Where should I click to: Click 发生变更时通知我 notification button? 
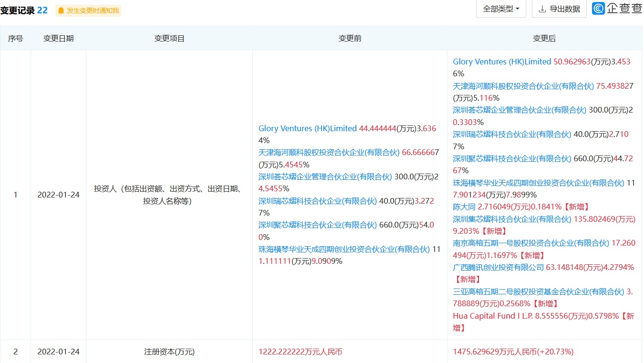coord(88,10)
